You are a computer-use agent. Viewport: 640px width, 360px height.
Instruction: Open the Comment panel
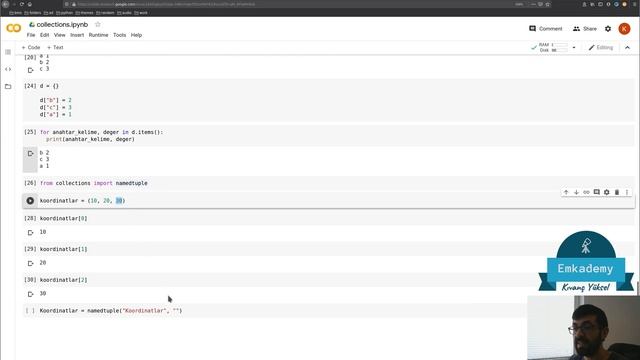click(x=546, y=29)
